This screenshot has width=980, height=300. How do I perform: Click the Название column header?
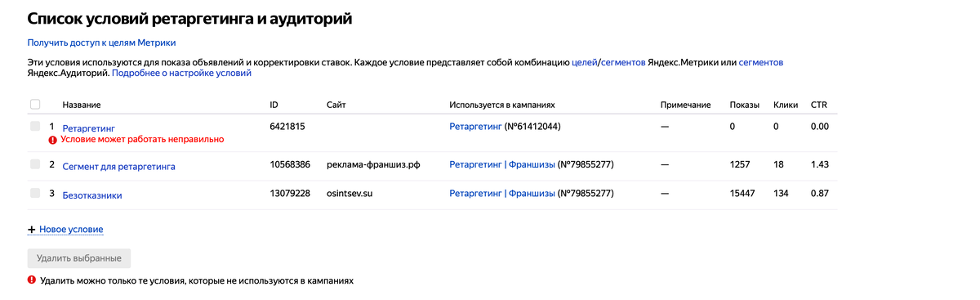(82, 105)
